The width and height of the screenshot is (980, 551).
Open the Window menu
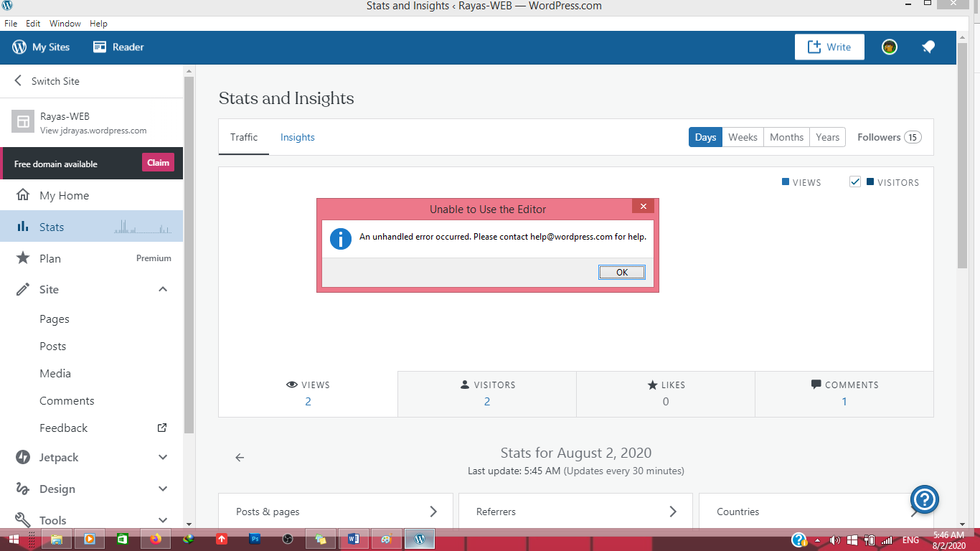[x=65, y=23]
